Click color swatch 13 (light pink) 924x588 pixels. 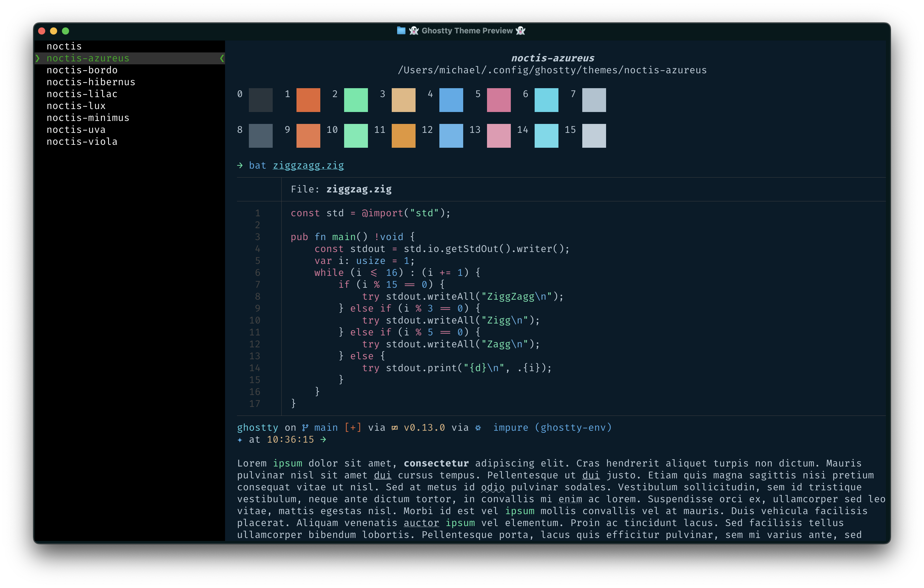click(498, 136)
